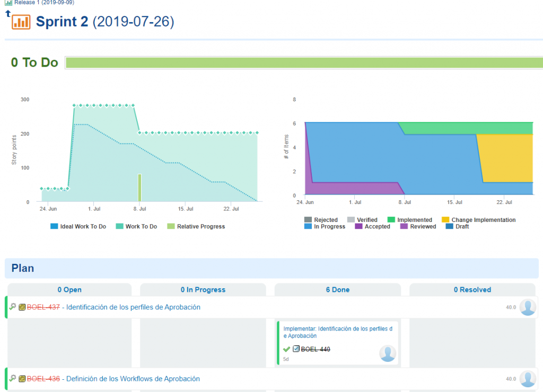Click the green To Do progress bar
543x392 pixels.
(x=303, y=63)
